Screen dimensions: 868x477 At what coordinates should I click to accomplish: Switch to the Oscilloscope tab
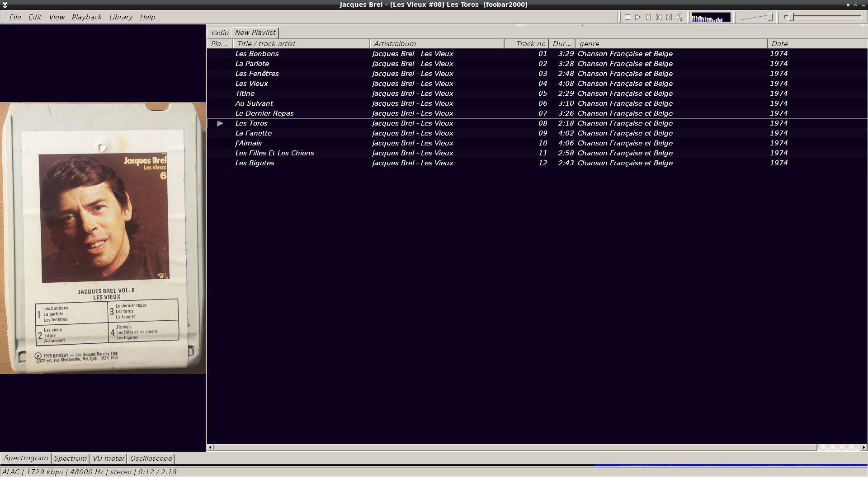pos(151,458)
